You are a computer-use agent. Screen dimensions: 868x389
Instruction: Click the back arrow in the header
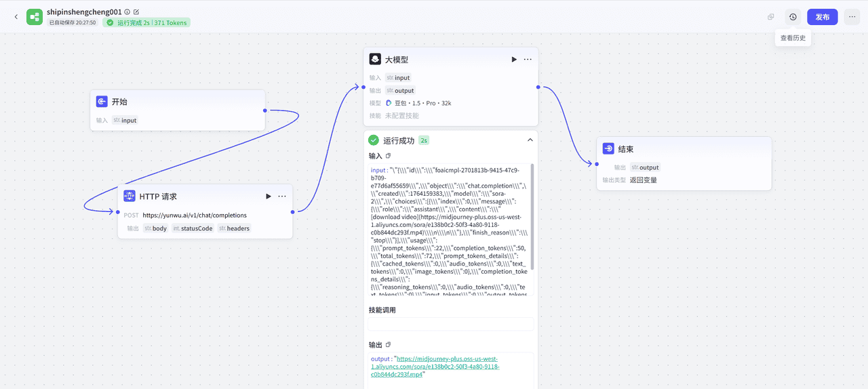[x=16, y=17]
